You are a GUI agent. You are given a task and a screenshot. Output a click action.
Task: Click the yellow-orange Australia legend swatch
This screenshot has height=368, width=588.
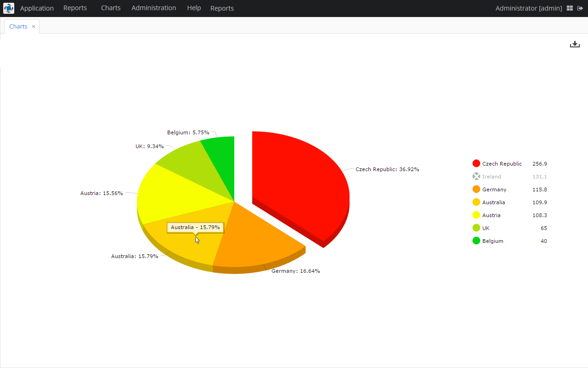[476, 202]
